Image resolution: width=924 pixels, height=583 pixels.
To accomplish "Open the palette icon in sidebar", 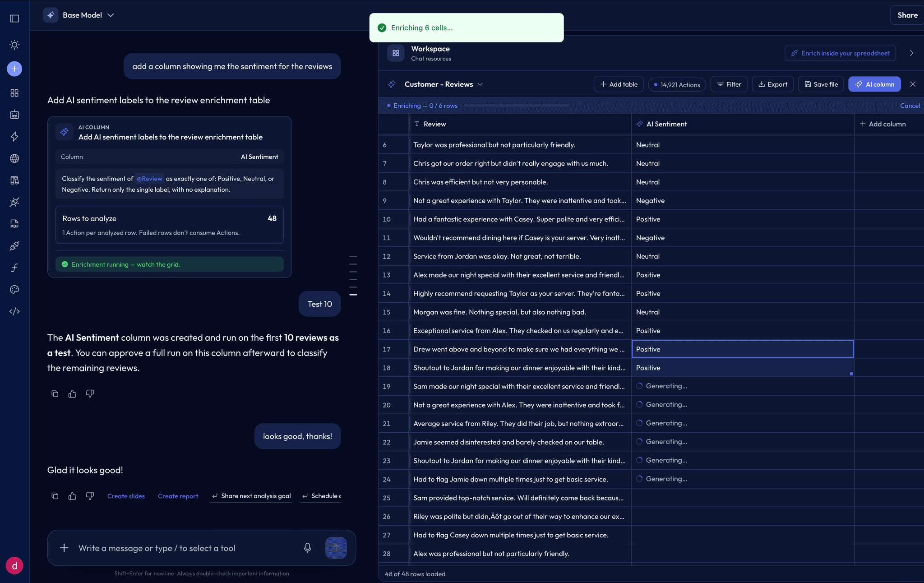I will [x=14, y=289].
